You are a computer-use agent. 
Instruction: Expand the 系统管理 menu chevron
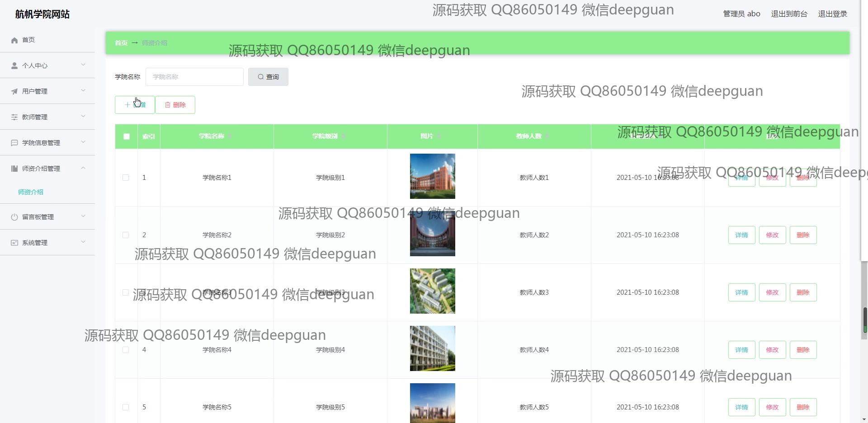83,242
